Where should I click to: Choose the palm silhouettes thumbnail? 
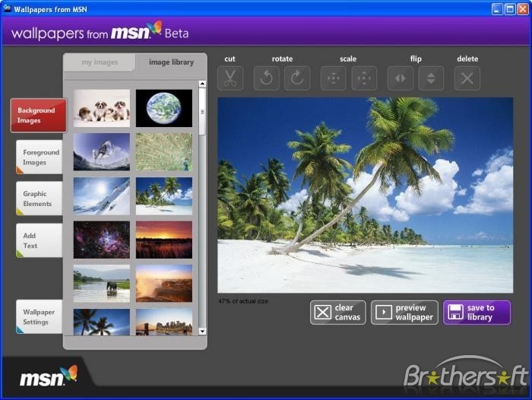[x=102, y=322]
